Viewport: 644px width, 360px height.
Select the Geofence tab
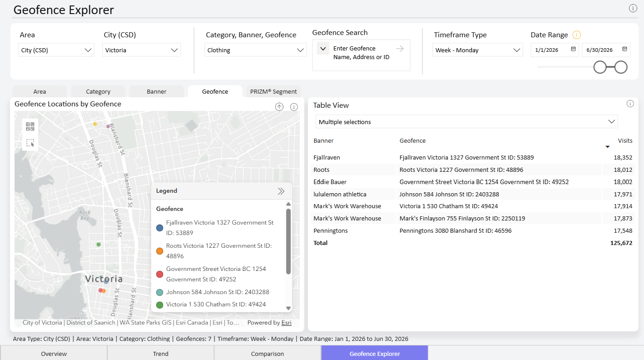(215, 91)
